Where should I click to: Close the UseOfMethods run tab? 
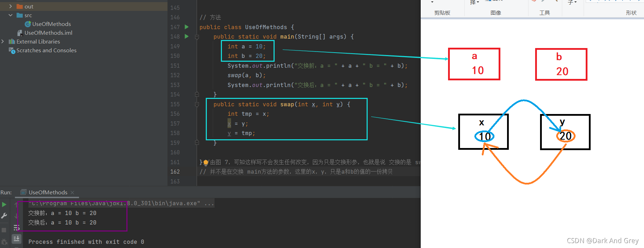(72, 193)
